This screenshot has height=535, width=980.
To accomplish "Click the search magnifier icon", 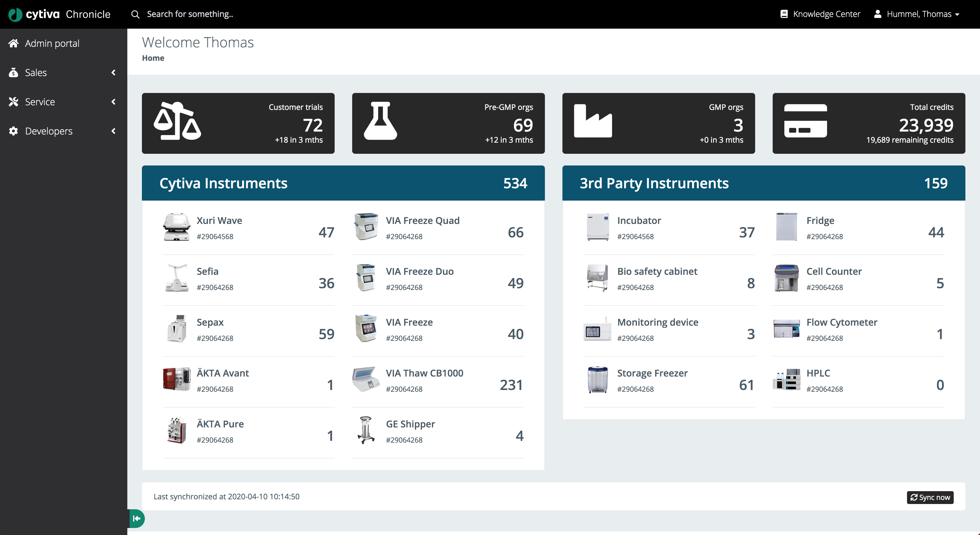I will tap(135, 14).
